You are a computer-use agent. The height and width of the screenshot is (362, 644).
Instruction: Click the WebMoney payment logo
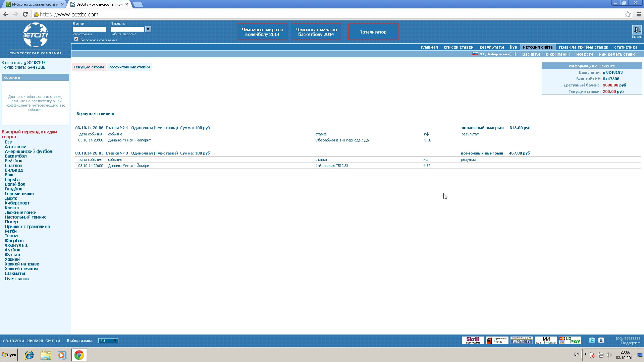click(521, 341)
